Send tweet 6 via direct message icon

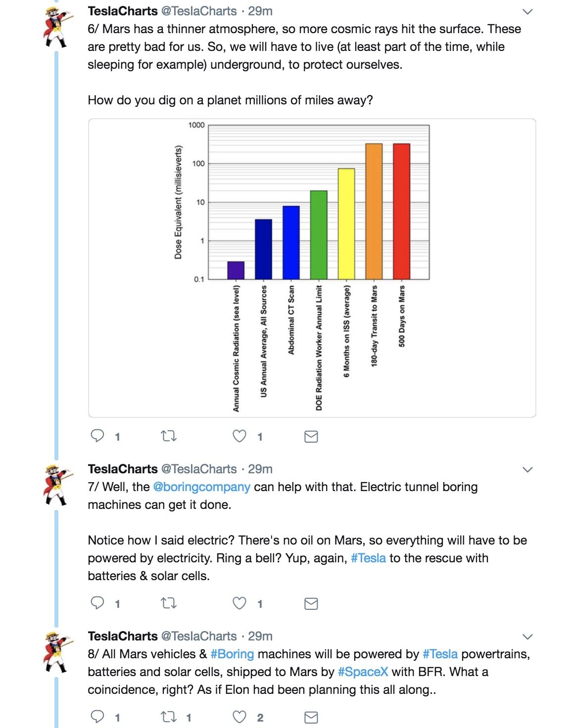tap(311, 436)
